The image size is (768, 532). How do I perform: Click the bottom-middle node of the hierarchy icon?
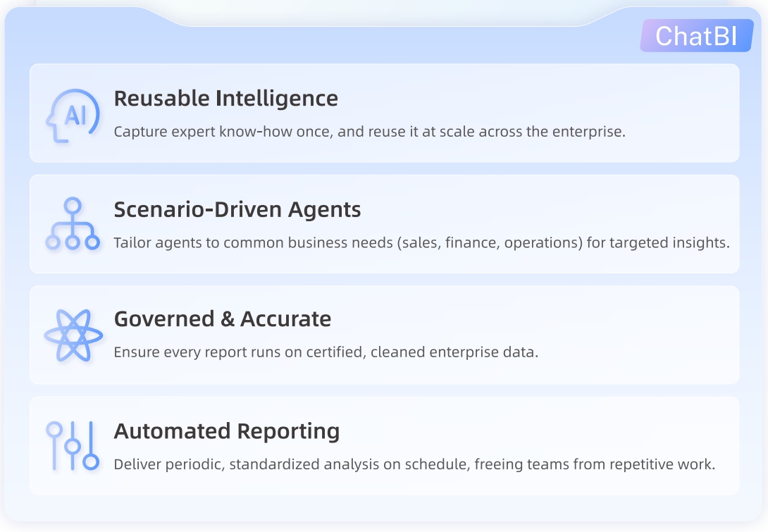(73, 242)
